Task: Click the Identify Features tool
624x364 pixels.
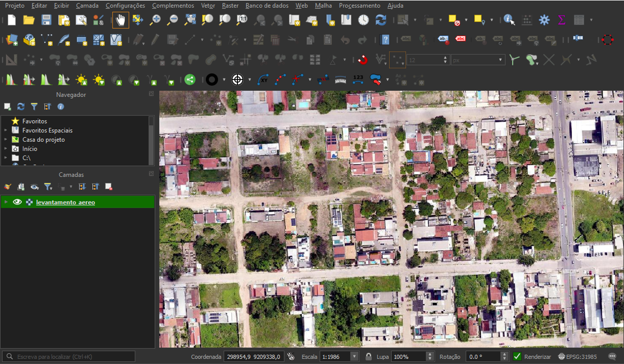Action: pos(509,20)
